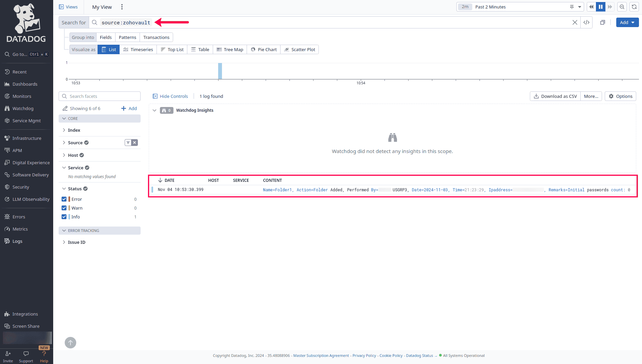Collapse the CORE facet group
Screen dimensions: 642x364
point(100,119)
